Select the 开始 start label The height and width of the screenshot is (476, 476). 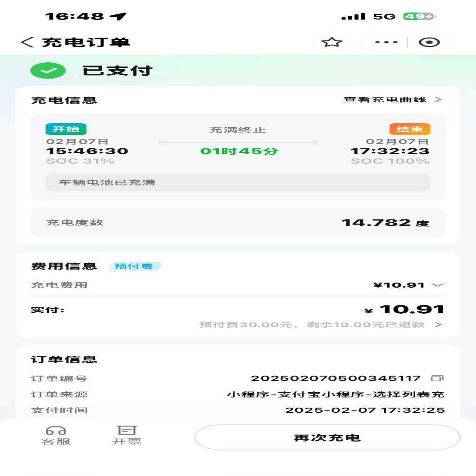[66, 129]
